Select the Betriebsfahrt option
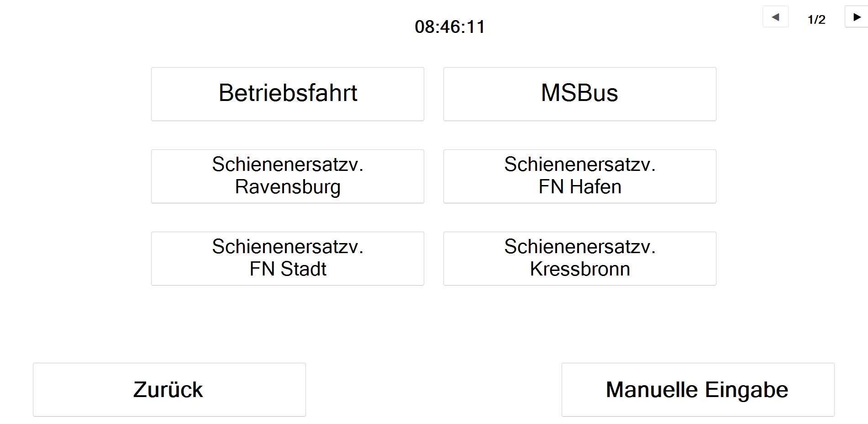 pyautogui.click(x=287, y=94)
